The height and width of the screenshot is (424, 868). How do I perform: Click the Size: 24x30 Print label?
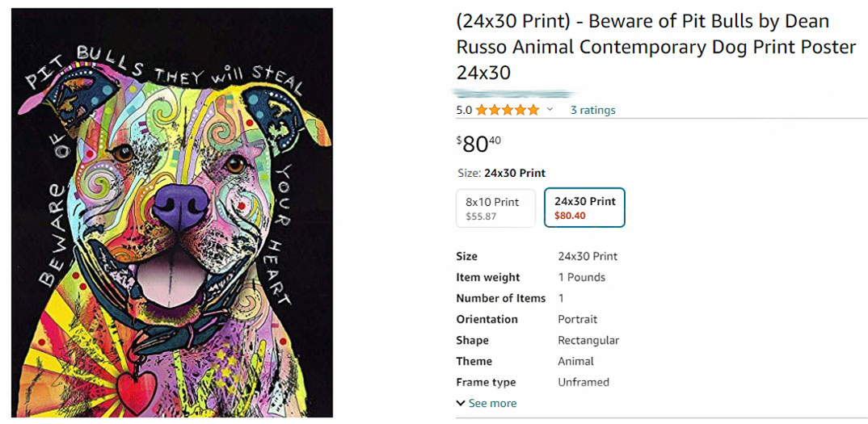500,173
